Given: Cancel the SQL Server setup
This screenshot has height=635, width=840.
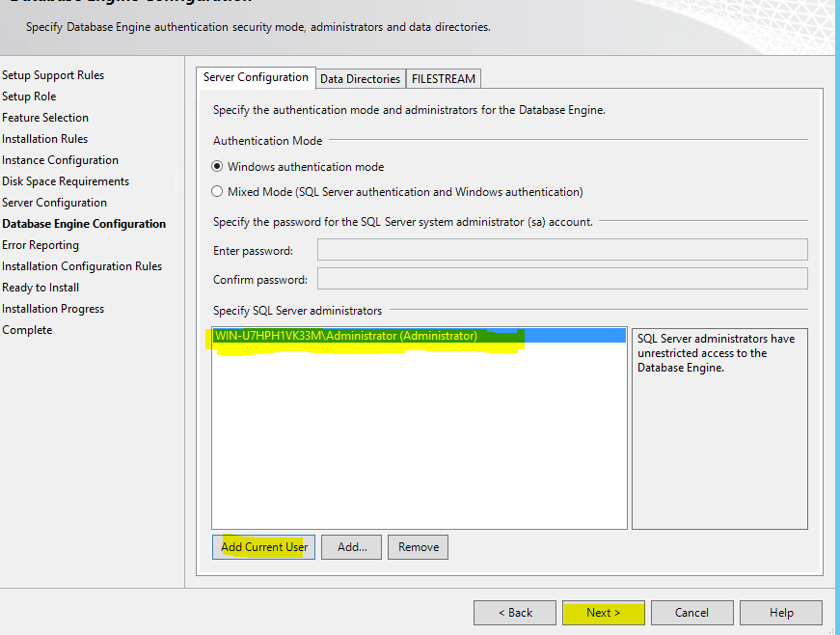Looking at the screenshot, I should pos(692,613).
